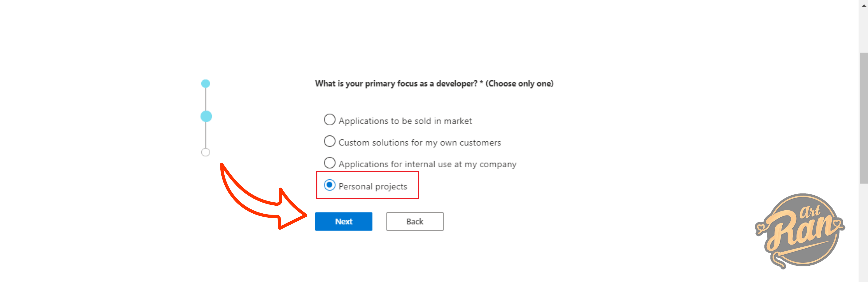
Task: Go back with the Back button
Action: click(414, 221)
